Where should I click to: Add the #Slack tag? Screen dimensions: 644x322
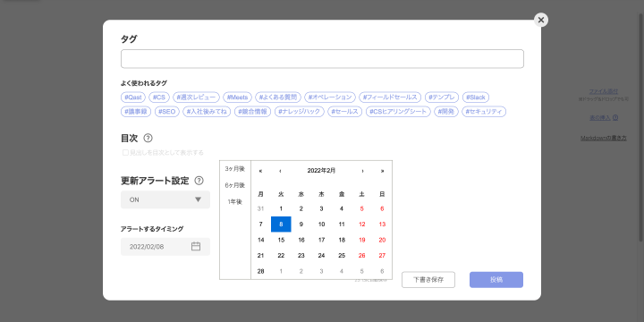(476, 97)
